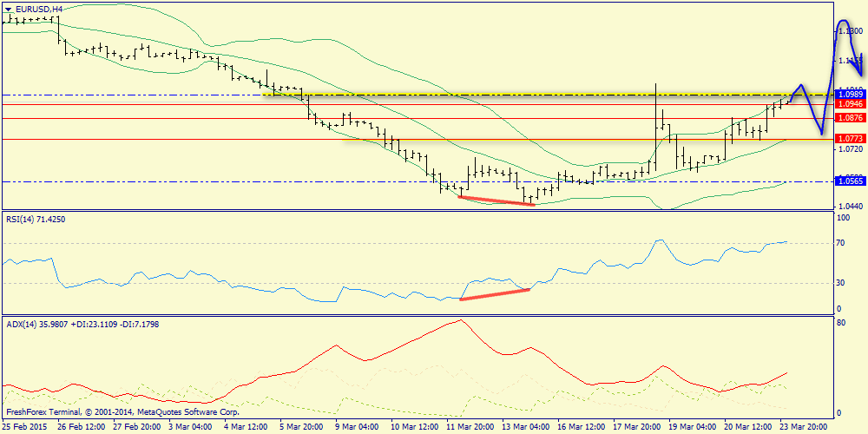Select the red divergence trendline on price chart
Image resolution: width=868 pixels, height=434 pixels.
(496, 201)
